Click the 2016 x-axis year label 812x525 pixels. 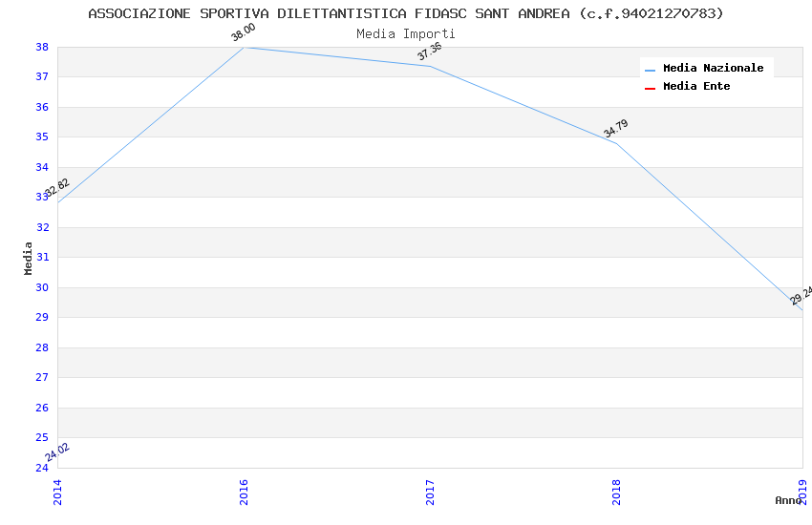click(244, 493)
